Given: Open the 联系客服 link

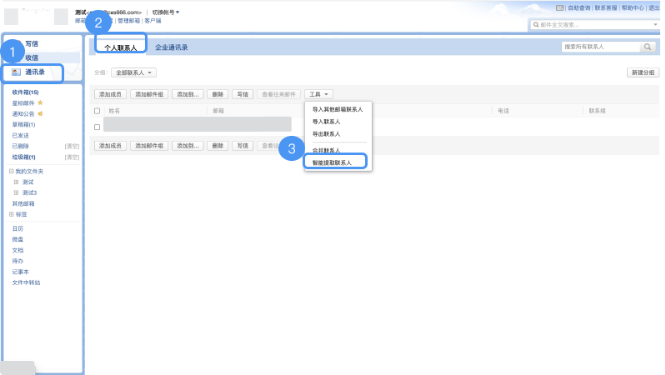Looking at the screenshot, I should coord(606,8).
